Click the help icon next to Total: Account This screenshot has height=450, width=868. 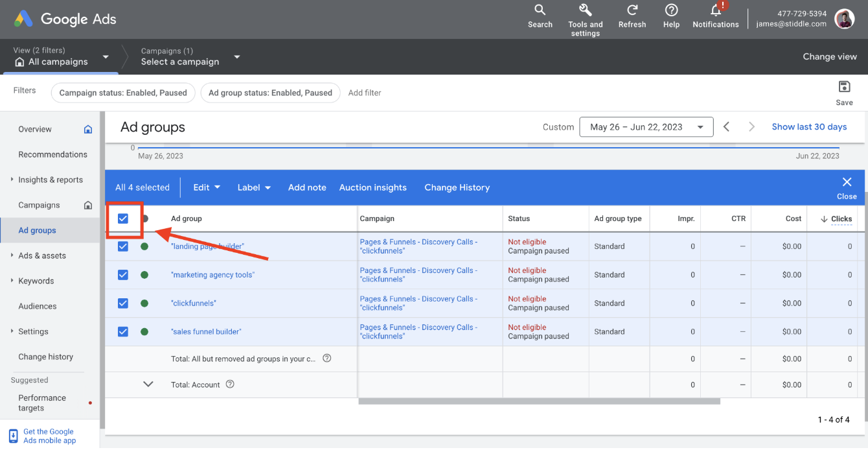point(230,385)
